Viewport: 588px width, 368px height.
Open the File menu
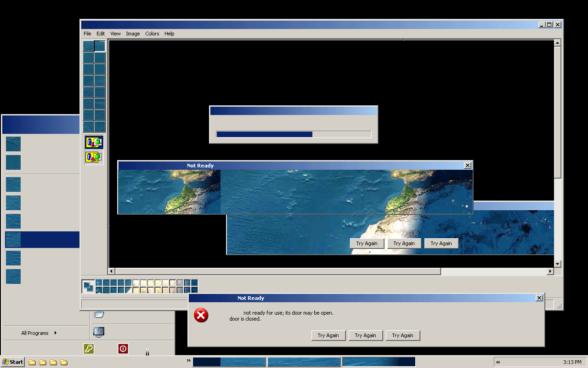87,34
